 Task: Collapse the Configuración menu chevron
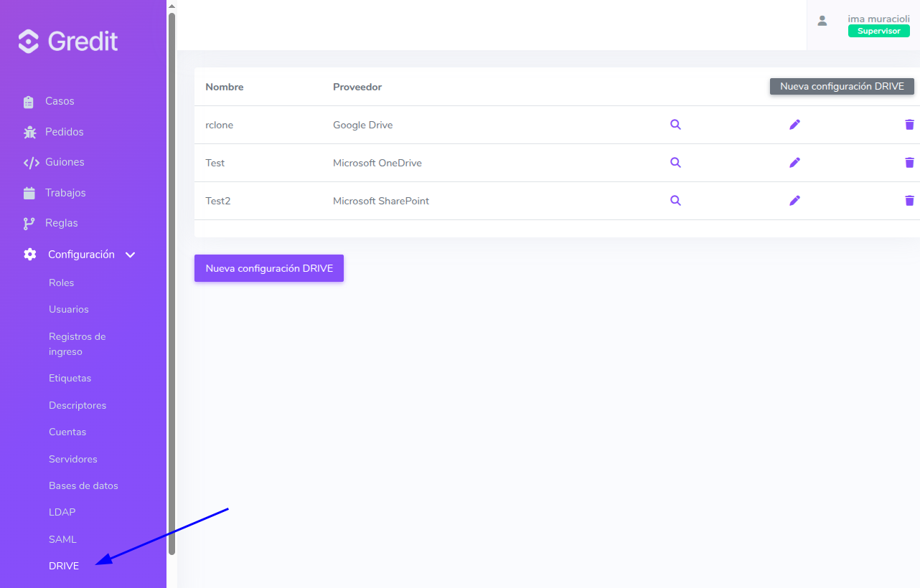[x=131, y=255]
